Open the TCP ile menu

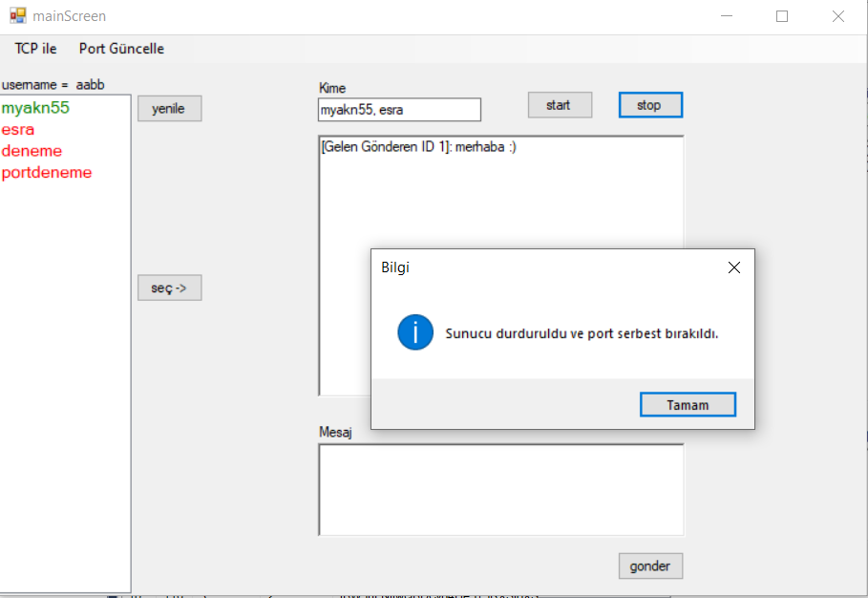pyautogui.click(x=35, y=49)
